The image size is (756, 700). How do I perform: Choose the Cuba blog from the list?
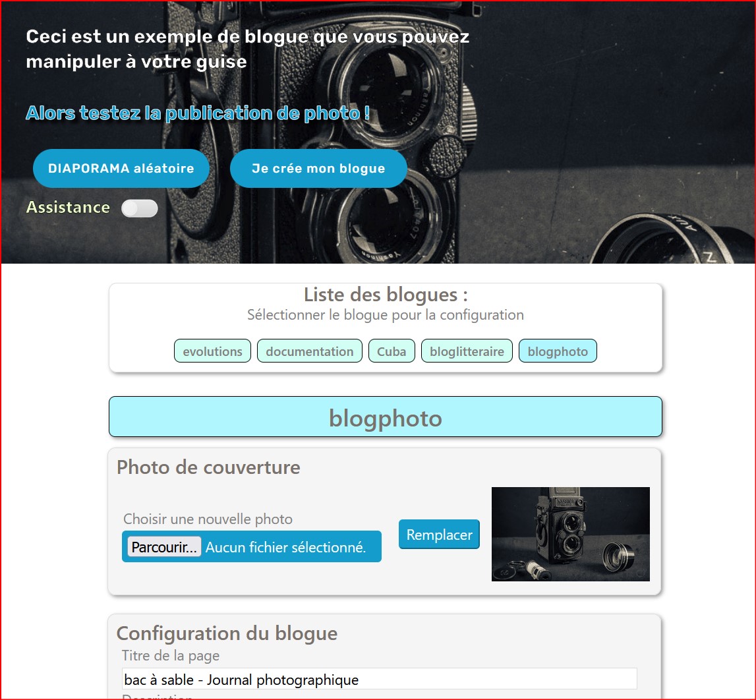coord(392,351)
